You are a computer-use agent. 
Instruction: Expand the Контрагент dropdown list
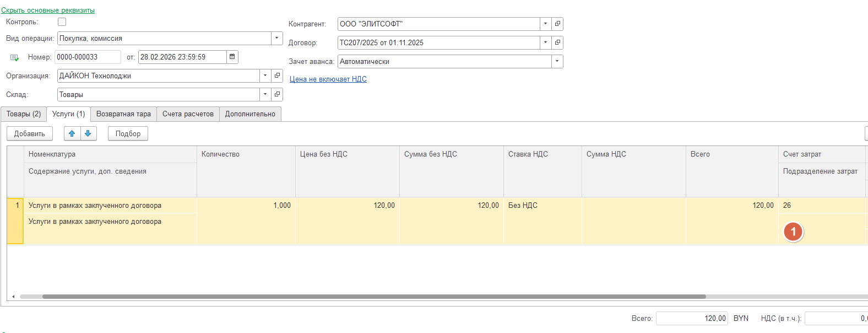(545, 24)
